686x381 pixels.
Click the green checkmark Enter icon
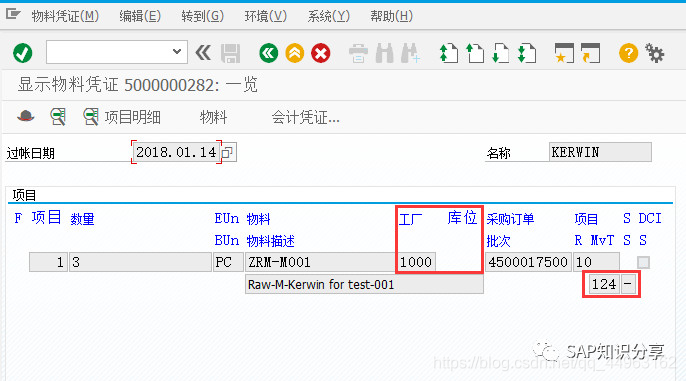coord(22,53)
